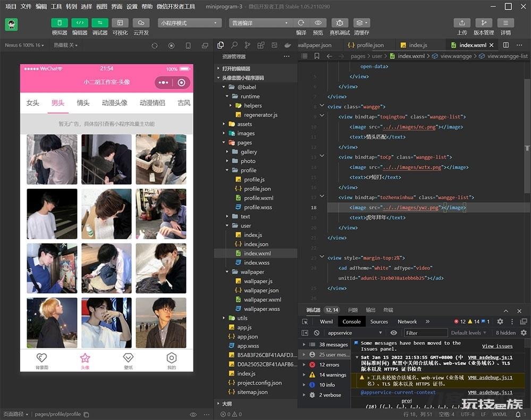Image resolution: width=531 pixels, height=420 pixels.
Task: Open the search icon in sidebar
Action: (x=234, y=45)
